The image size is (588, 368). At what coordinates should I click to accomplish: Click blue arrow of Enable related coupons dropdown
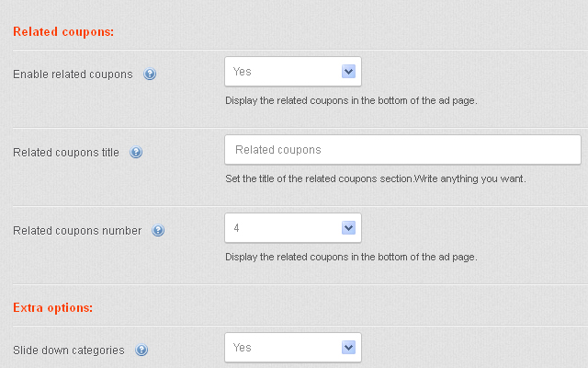pos(348,72)
